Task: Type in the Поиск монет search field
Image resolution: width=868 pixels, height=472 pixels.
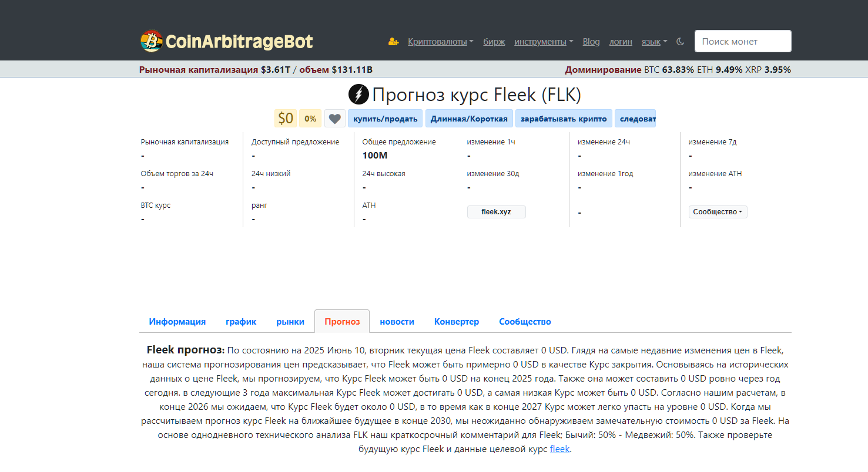Action: (742, 42)
